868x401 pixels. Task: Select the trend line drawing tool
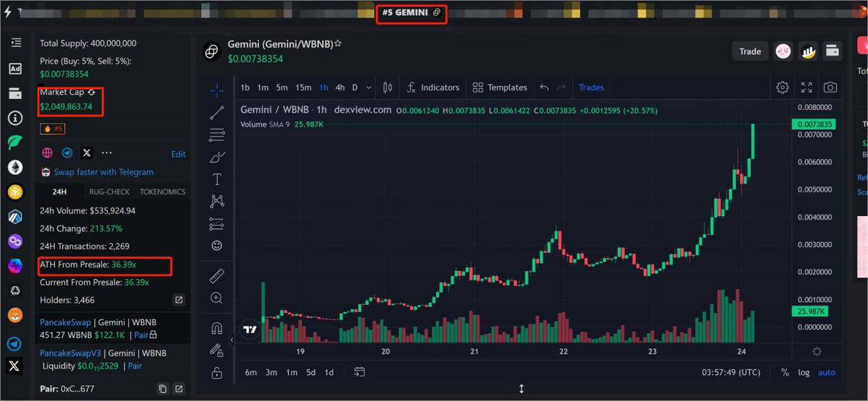click(216, 113)
